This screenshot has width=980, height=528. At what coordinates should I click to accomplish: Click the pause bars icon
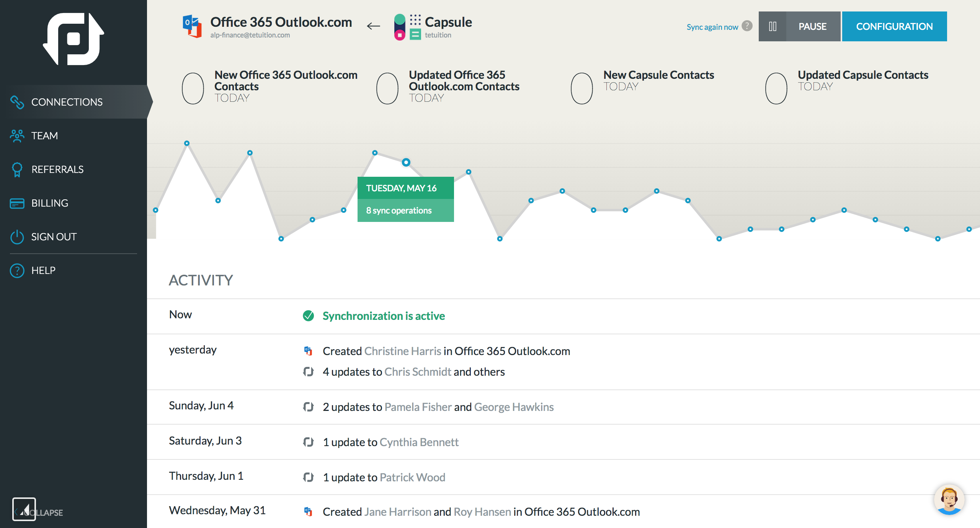tap(773, 26)
